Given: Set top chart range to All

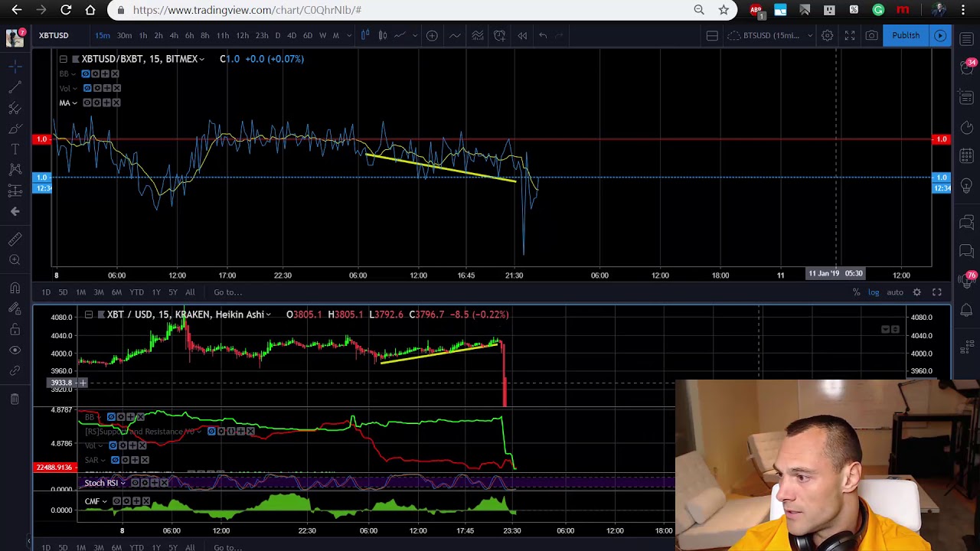Looking at the screenshot, I should [190, 292].
